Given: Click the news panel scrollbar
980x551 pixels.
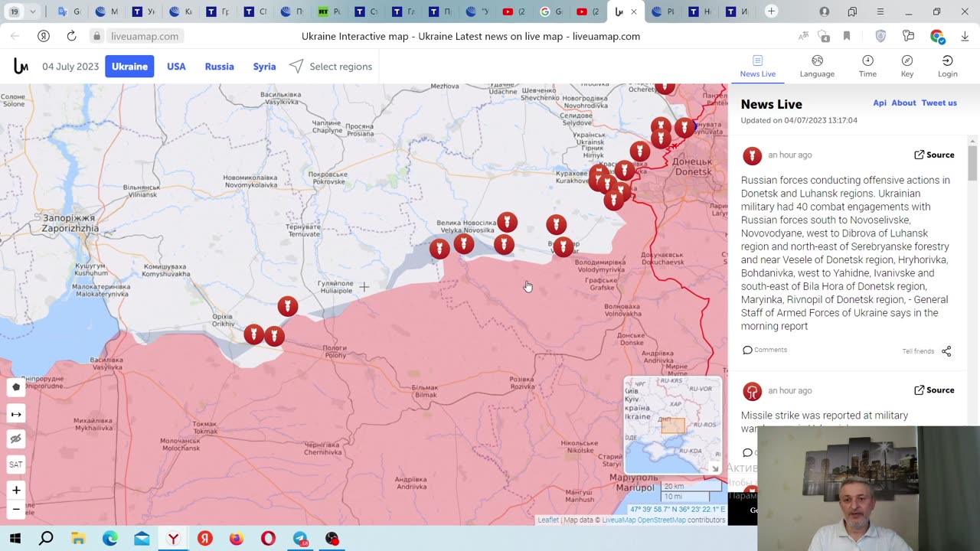Looking at the screenshot, I should 972,161.
